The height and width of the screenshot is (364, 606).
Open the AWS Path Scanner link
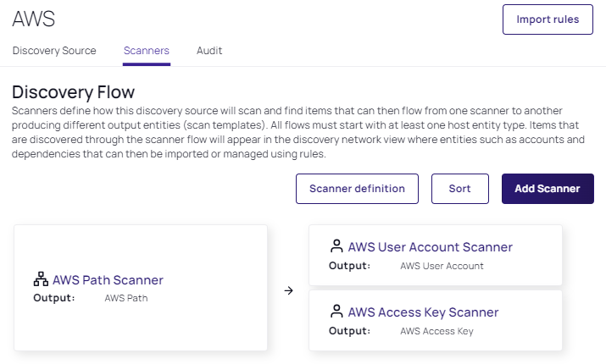(108, 280)
